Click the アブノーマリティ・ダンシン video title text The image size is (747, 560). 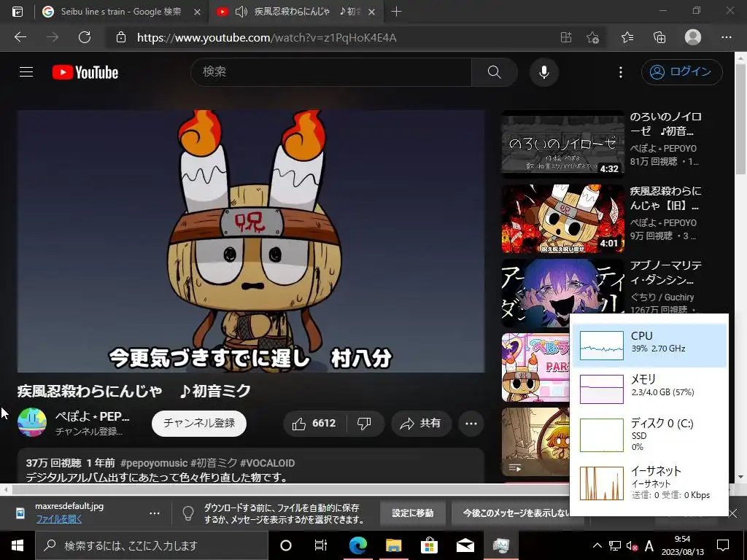(665, 273)
